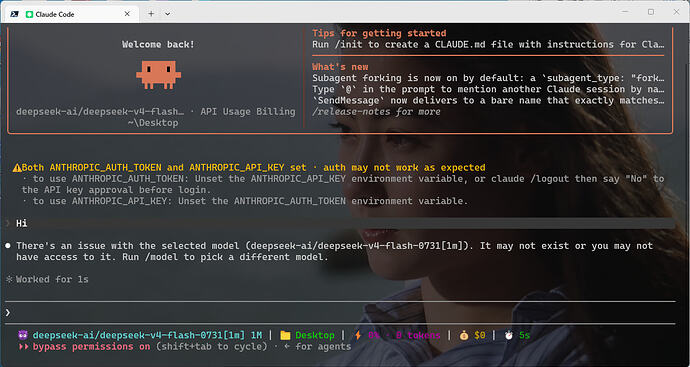The image size is (690, 367).
Task: Click the '0 tokens' status text
Action: click(418, 335)
